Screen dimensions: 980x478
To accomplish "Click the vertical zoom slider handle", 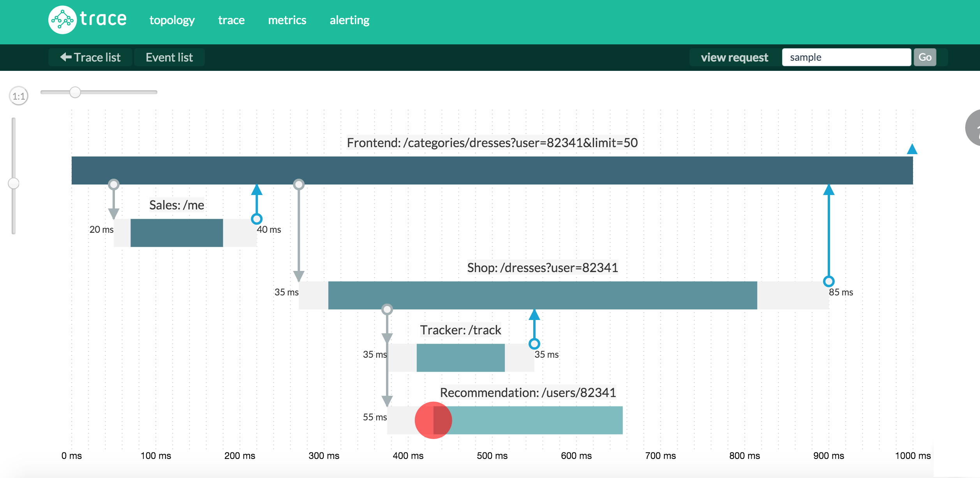I will point(14,183).
